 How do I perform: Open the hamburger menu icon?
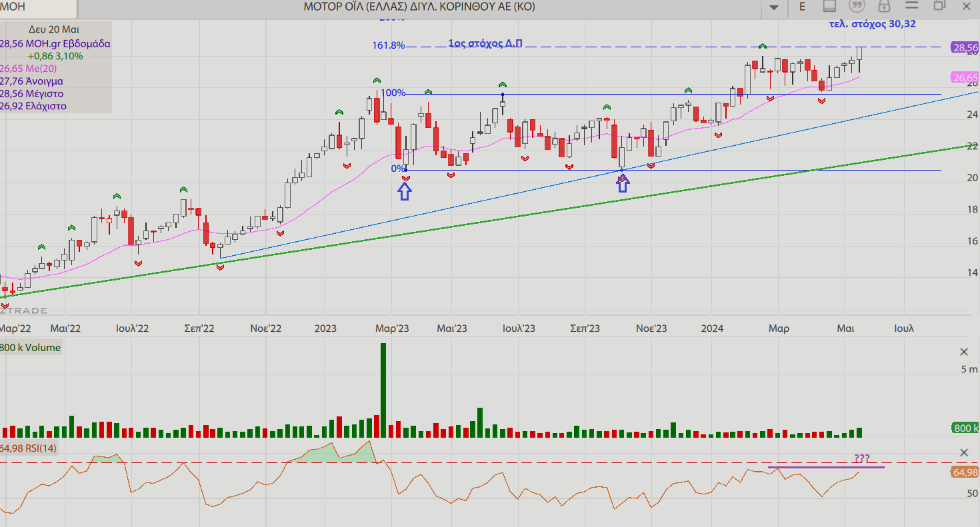(912, 6)
